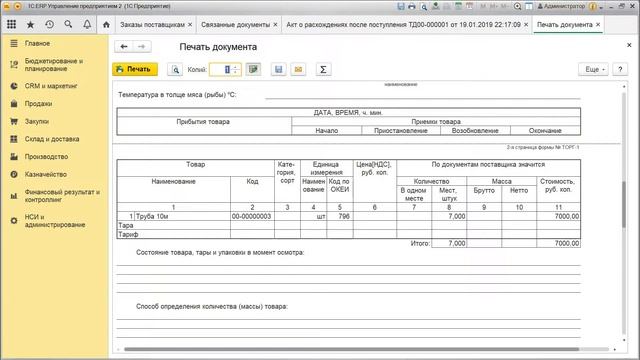Navigate back with left arrow
Viewport: 640px width, 360px height.
click(124, 47)
